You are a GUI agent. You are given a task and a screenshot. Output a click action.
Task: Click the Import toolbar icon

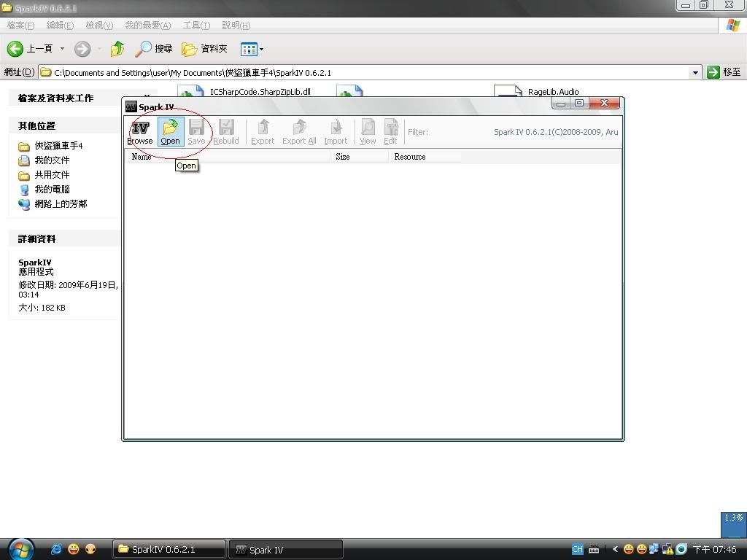pyautogui.click(x=336, y=132)
